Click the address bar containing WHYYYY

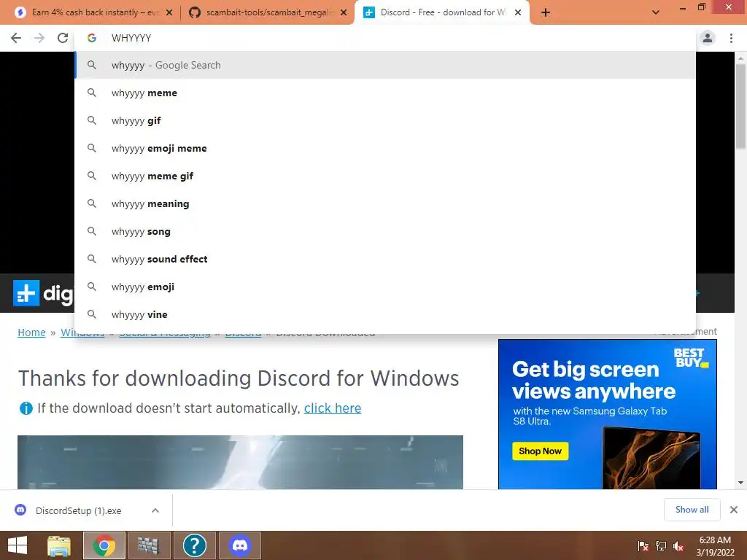[385, 38]
